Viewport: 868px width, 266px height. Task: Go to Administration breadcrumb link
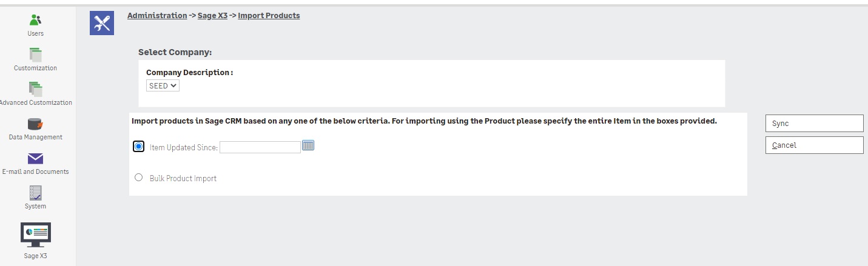pyautogui.click(x=157, y=16)
